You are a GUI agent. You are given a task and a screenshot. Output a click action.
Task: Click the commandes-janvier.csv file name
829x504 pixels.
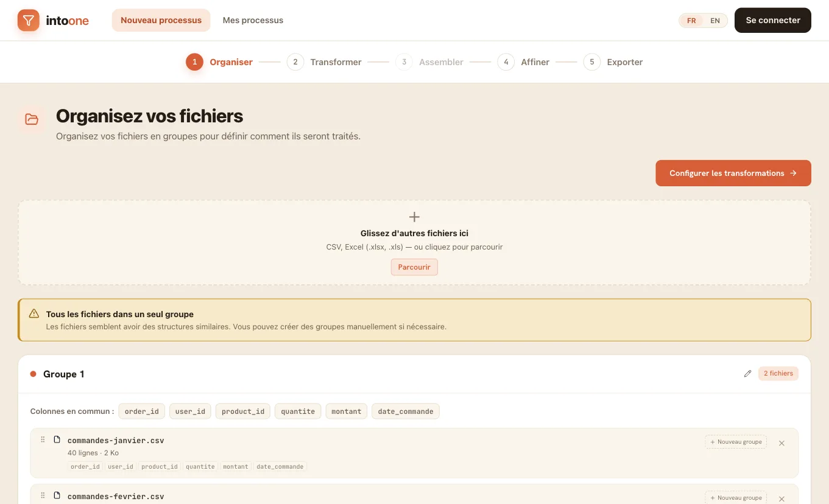coord(116,441)
